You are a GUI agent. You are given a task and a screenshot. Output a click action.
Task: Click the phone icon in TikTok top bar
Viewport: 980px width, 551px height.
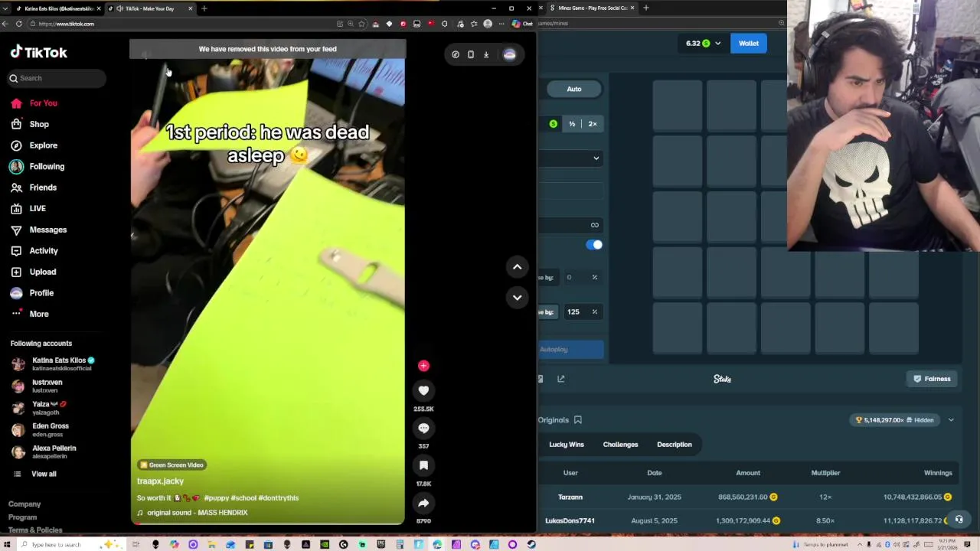coord(470,54)
